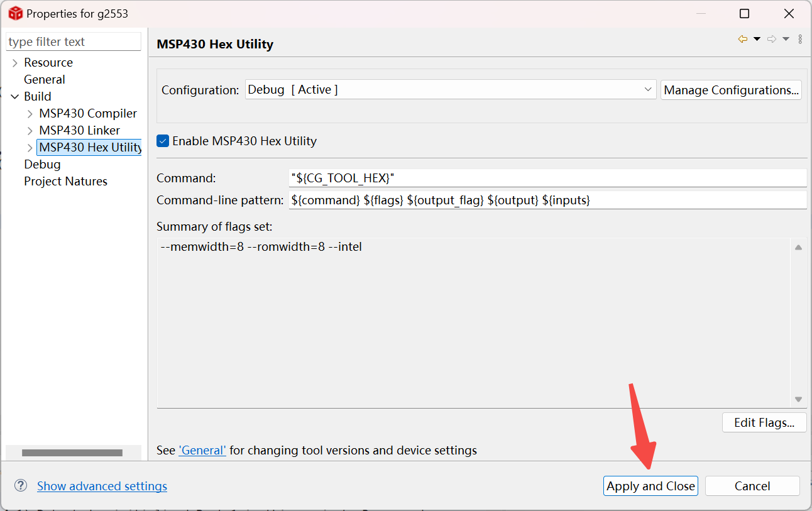Open the 'General' link
This screenshot has width=812, height=511.
click(202, 450)
